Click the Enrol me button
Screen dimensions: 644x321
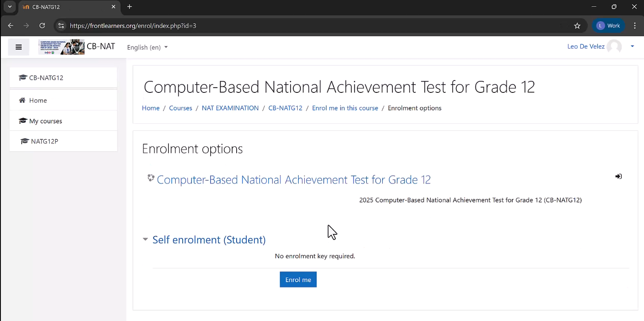[x=298, y=279]
